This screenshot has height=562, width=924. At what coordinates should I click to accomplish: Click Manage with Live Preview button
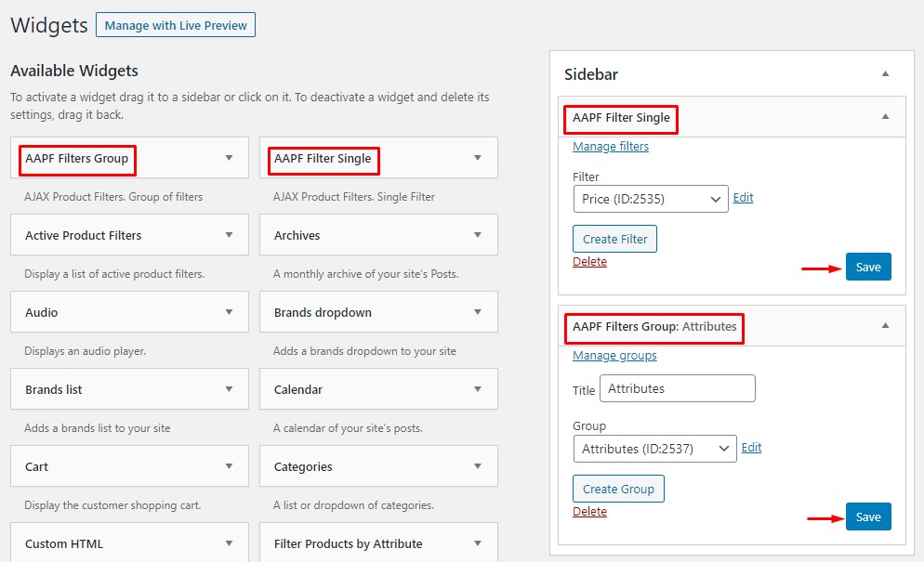[176, 25]
